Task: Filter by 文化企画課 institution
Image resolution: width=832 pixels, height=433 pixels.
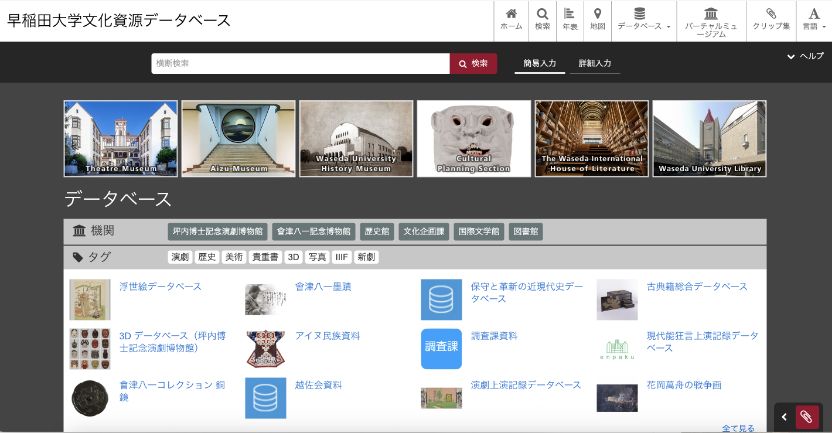Action: (423, 231)
